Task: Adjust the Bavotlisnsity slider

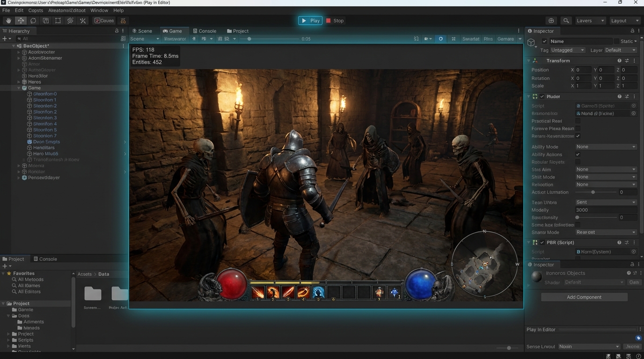Action: coord(596,217)
